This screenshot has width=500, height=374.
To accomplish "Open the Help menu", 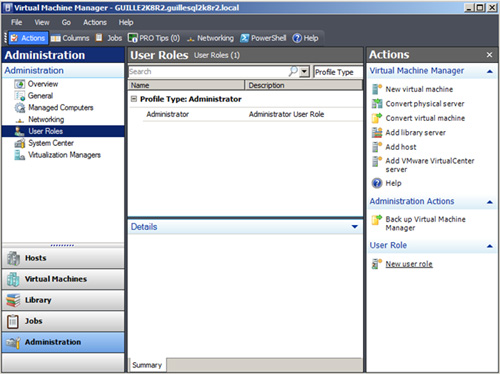I will (126, 22).
